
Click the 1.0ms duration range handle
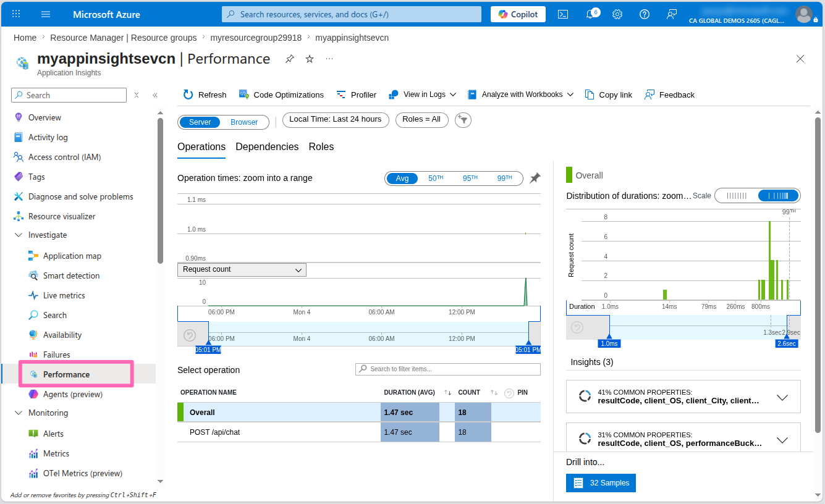point(609,343)
